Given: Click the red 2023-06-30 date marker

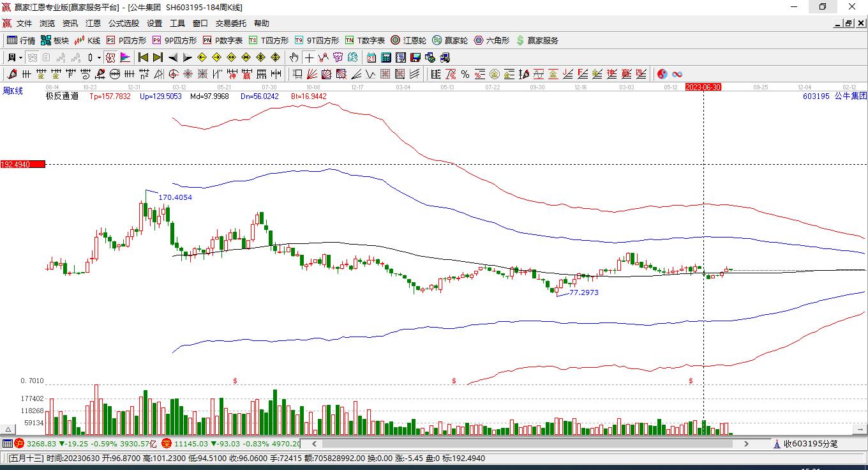Looking at the screenshot, I should pos(703,87).
